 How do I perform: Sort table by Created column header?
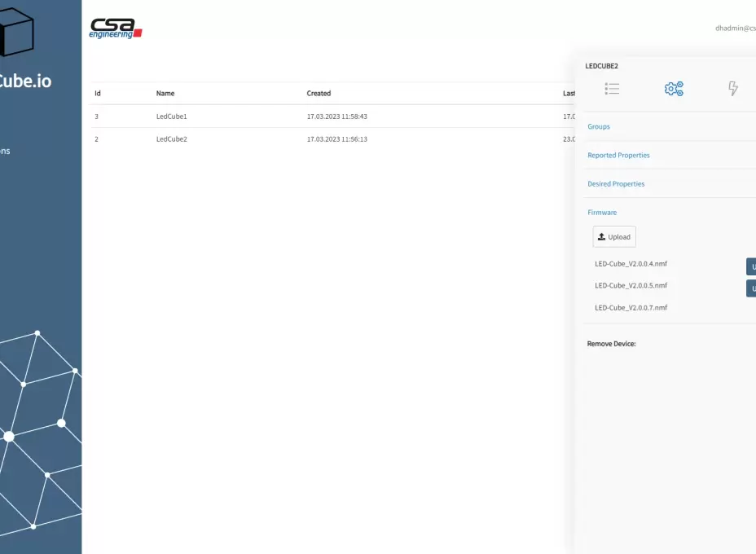point(319,93)
